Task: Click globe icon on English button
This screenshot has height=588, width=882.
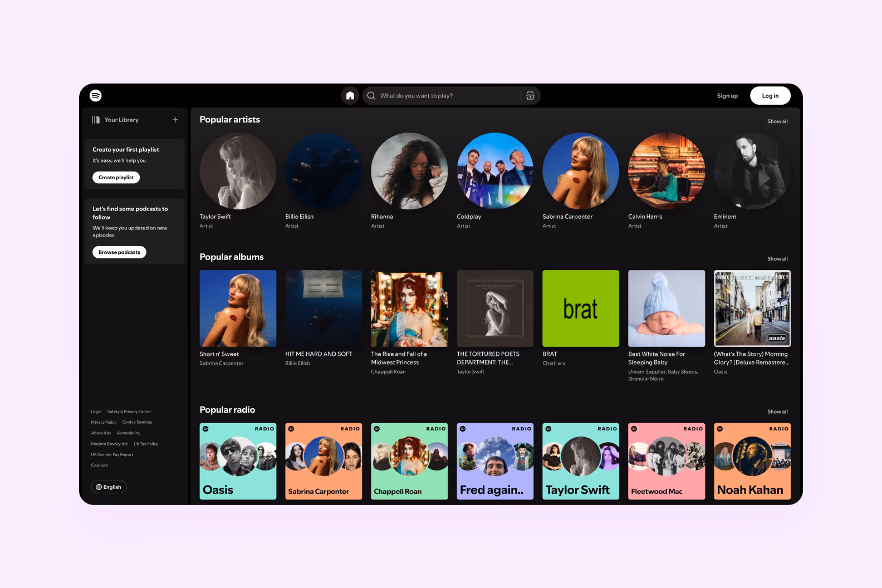Action: click(x=99, y=487)
